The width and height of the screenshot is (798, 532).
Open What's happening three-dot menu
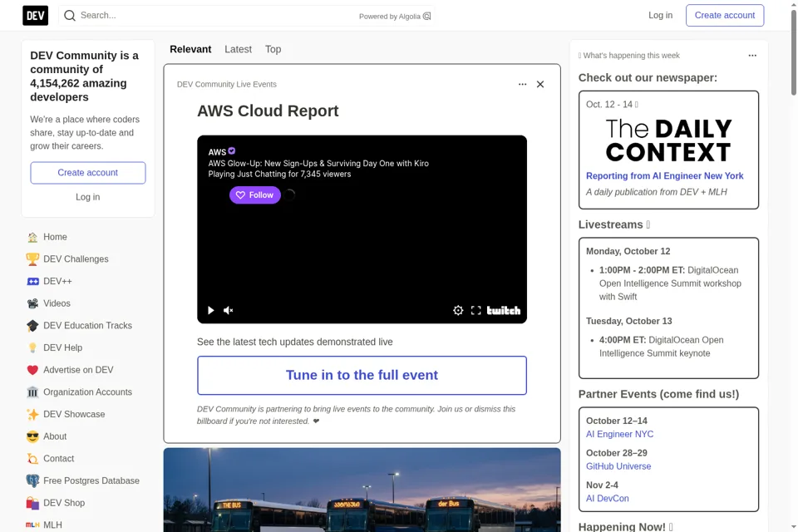pyautogui.click(x=752, y=55)
